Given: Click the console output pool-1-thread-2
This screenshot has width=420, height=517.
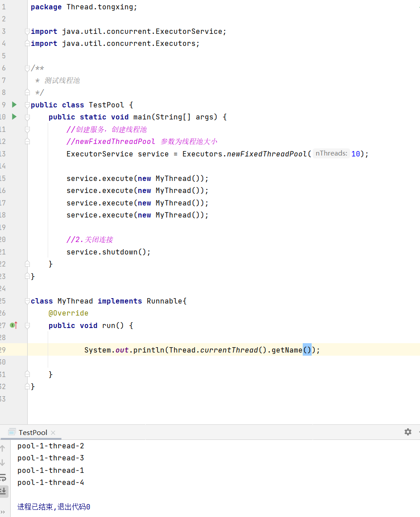Looking at the screenshot, I should (51, 446).
